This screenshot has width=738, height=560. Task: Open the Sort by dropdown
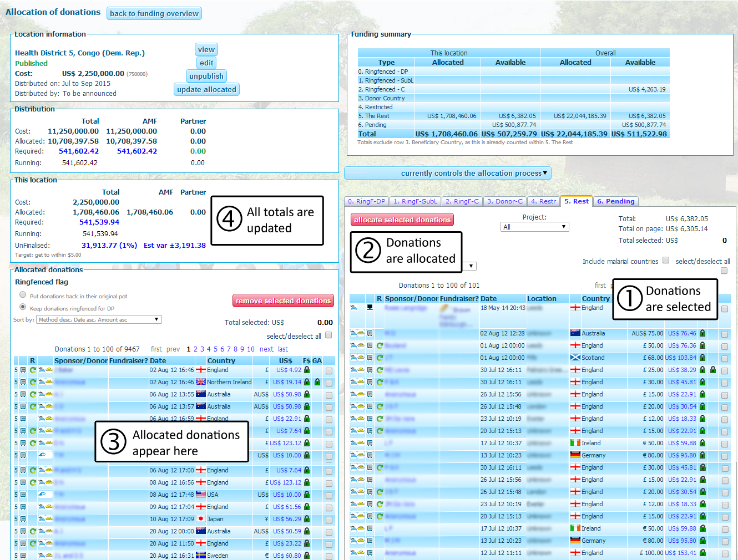click(99, 319)
